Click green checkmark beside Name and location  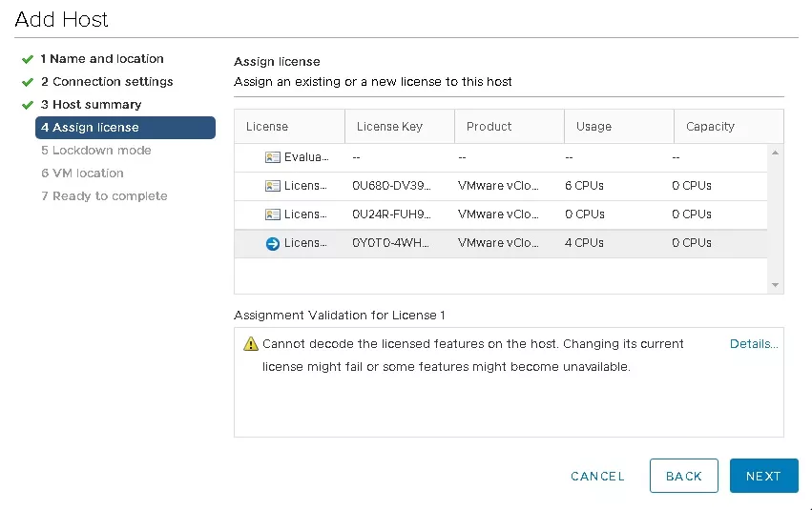(x=28, y=59)
